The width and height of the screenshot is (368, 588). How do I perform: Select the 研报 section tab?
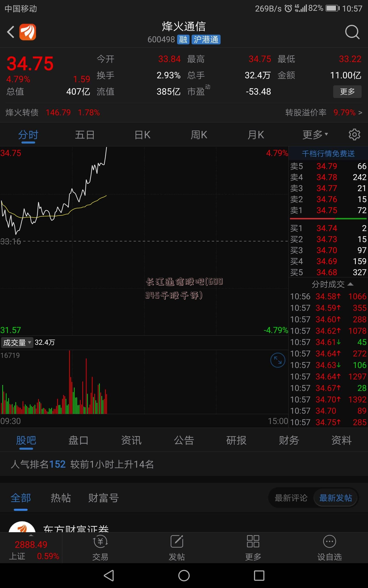coord(236,440)
